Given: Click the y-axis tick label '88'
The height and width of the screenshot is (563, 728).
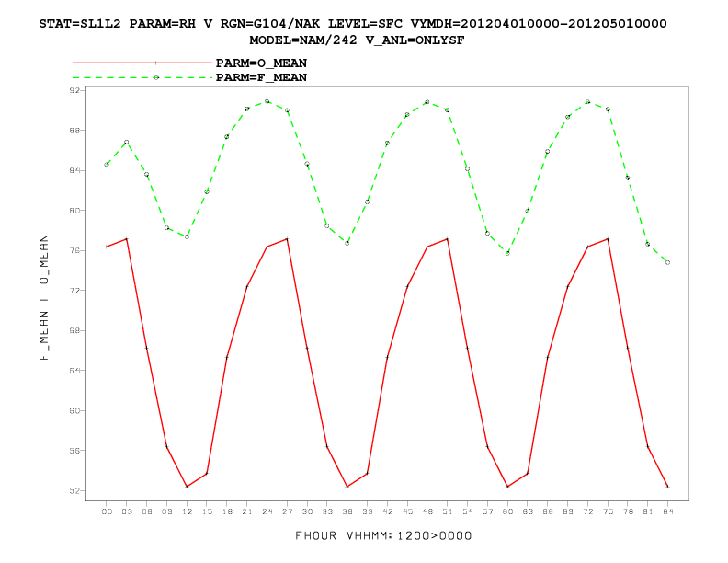Looking at the screenshot, I should pos(74,130).
